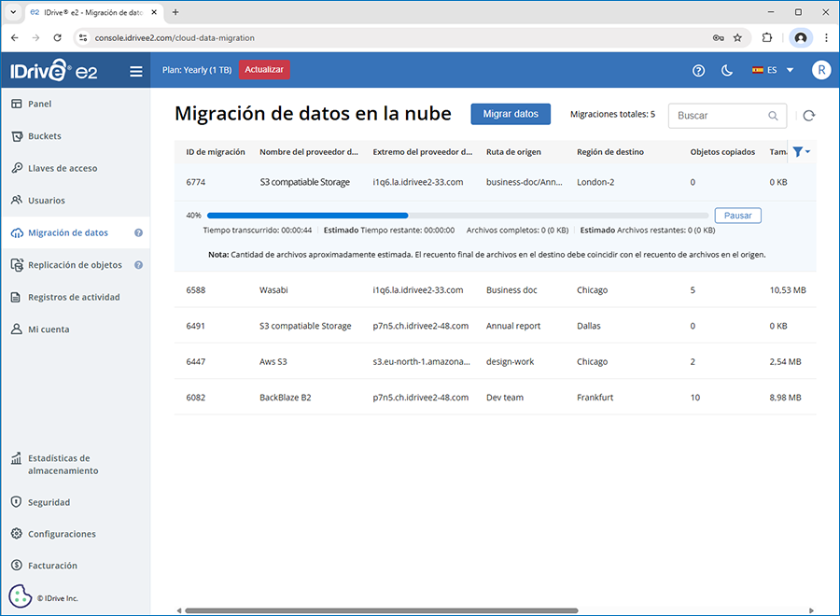Viewport: 840px width, 616px height.
Task: Open the Chrome extensions puzzle icon
Action: point(767,38)
